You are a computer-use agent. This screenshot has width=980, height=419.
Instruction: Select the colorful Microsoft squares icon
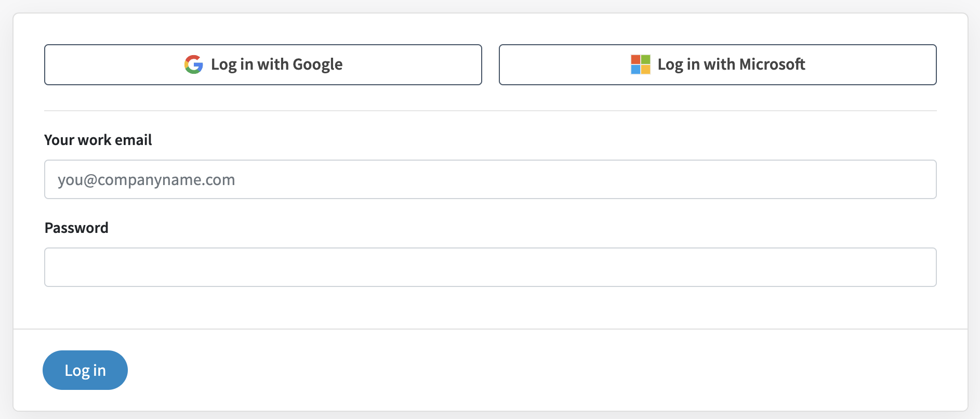(x=641, y=64)
